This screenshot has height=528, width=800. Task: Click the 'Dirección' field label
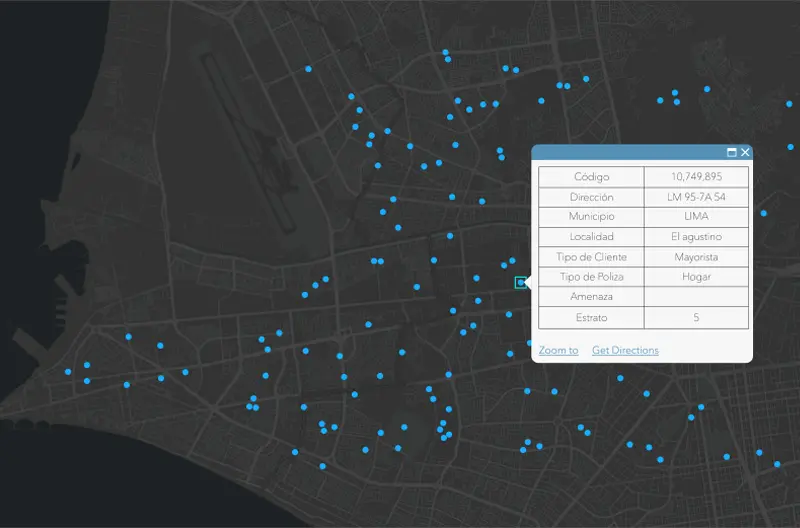tap(591, 197)
